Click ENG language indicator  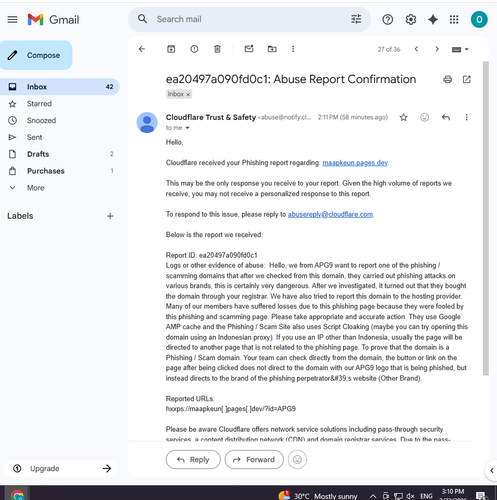[426, 496]
